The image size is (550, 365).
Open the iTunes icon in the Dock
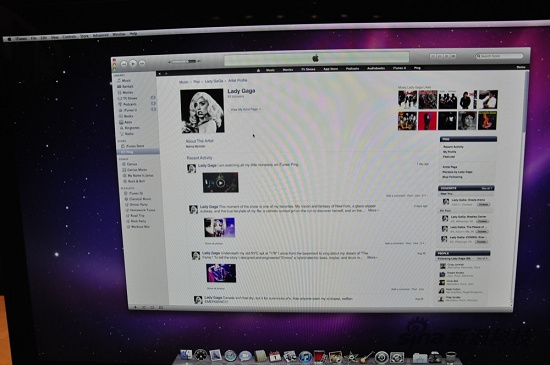pyautogui.click(x=306, y=357)
